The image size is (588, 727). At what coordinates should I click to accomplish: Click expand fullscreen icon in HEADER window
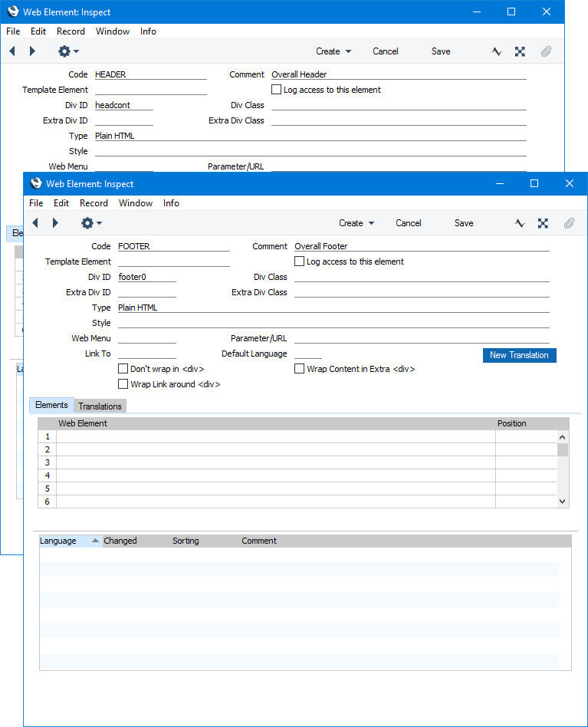(520, 51)
